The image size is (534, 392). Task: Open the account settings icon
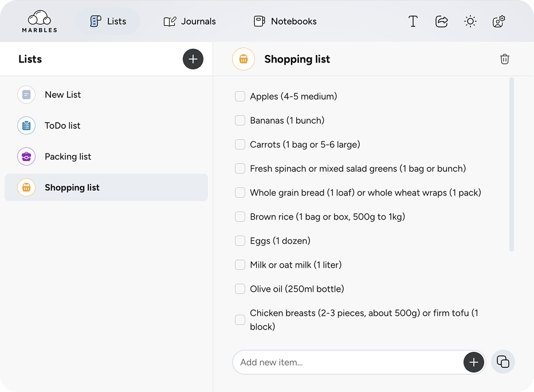tap(498, 21)
